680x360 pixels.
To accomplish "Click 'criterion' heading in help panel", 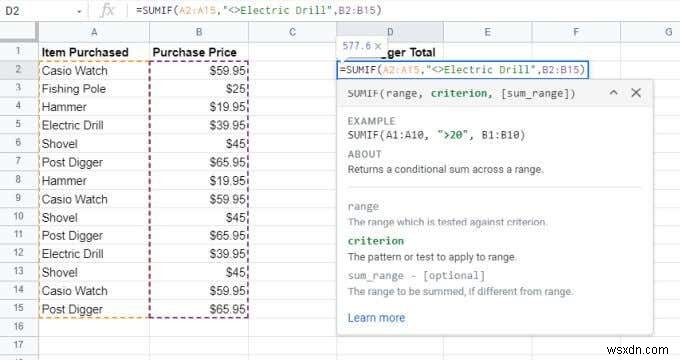I will (376, 241).
